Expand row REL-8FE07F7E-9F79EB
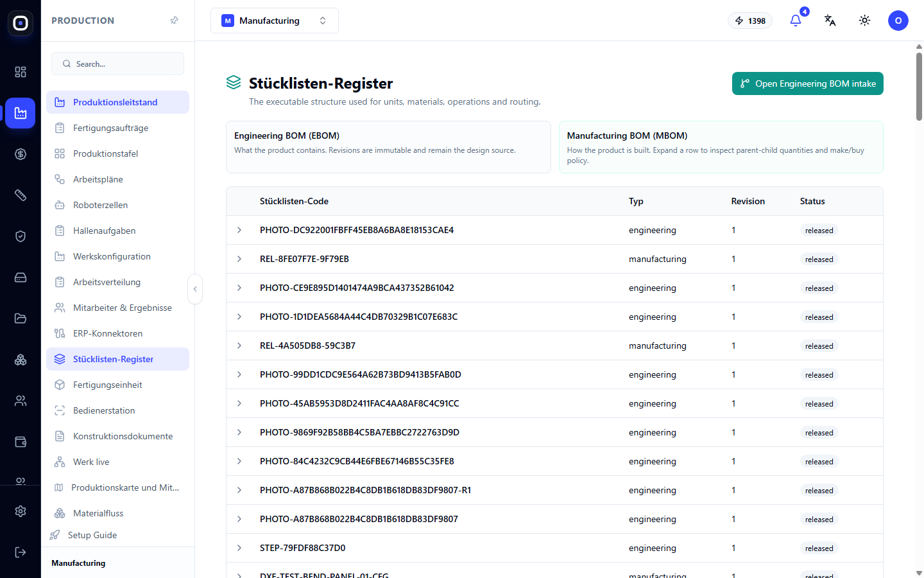The height and width of the screenshot is (578, 924). 239,259
